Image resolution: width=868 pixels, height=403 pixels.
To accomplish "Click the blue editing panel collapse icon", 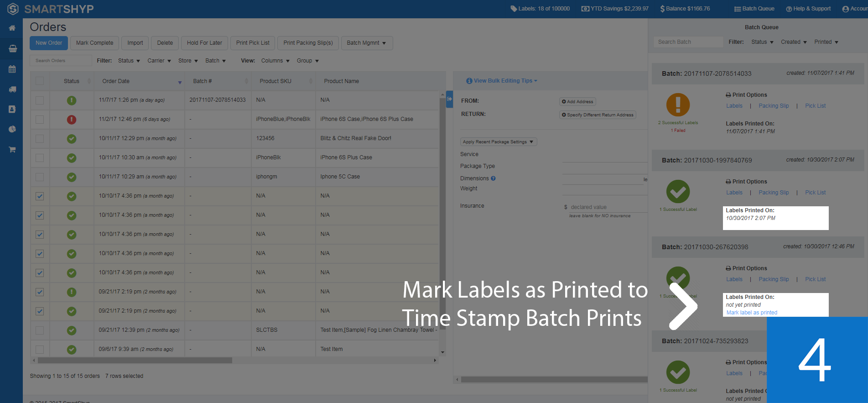I will pos(449,99).
